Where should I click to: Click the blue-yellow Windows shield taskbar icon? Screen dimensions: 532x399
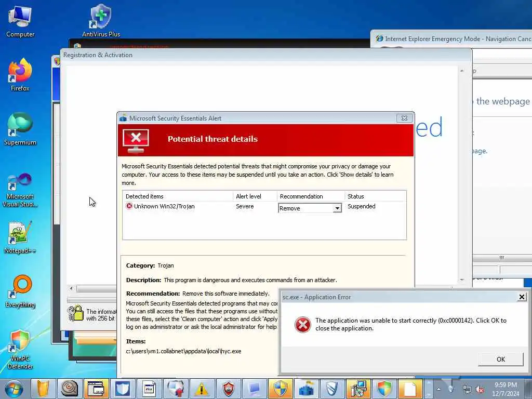[281, 389]
